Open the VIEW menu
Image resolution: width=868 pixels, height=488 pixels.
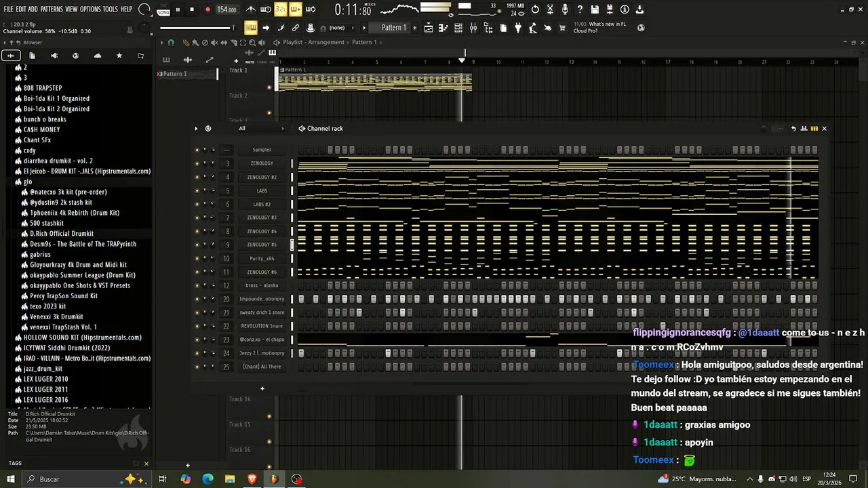[71, 9]
